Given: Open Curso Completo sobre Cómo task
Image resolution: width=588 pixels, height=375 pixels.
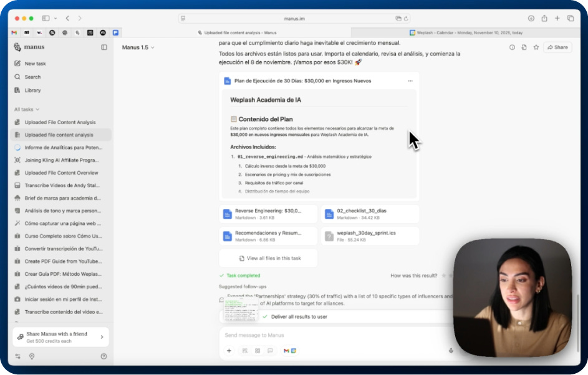Looking at the screenshot, I should point(60,236).
